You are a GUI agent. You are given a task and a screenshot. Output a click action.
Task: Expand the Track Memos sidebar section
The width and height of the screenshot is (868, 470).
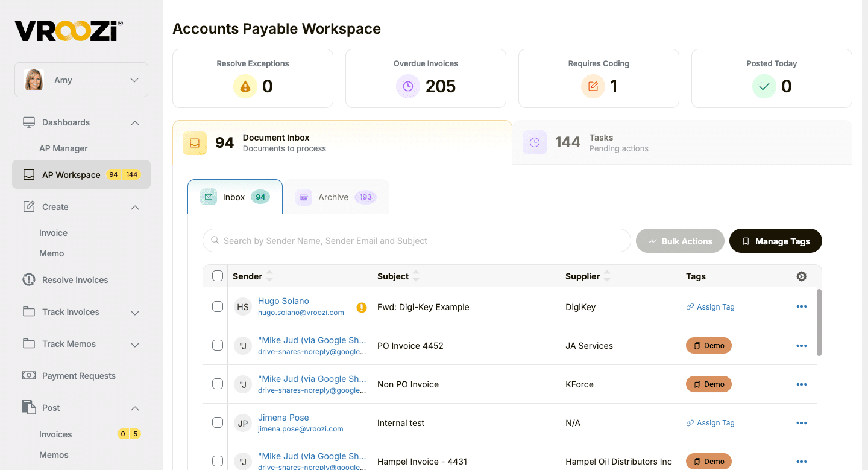point(135,345)
